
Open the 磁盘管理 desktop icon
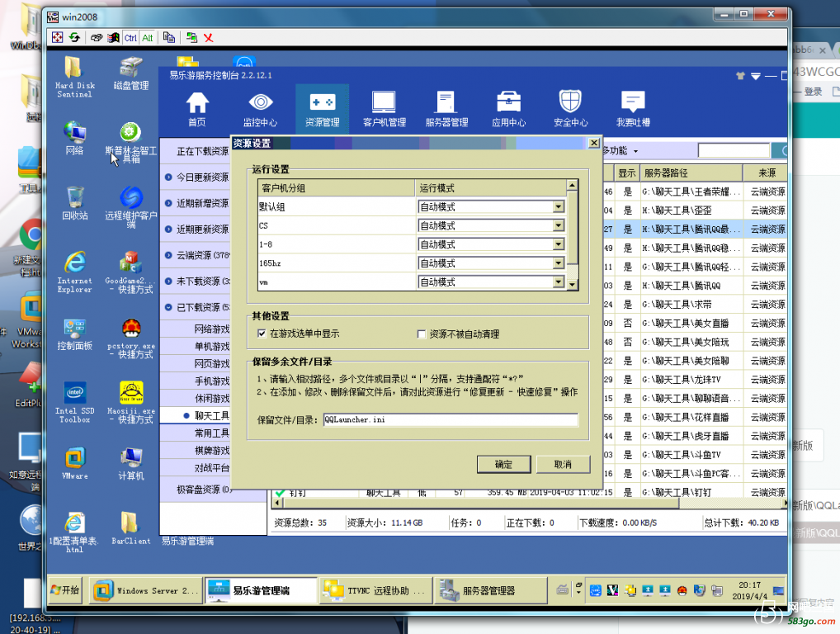click(130, 73)
